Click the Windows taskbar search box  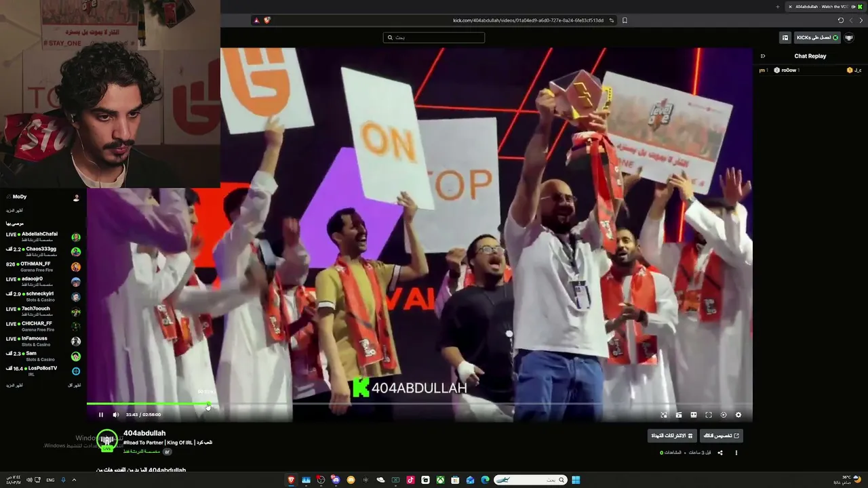tap(530, 480)
